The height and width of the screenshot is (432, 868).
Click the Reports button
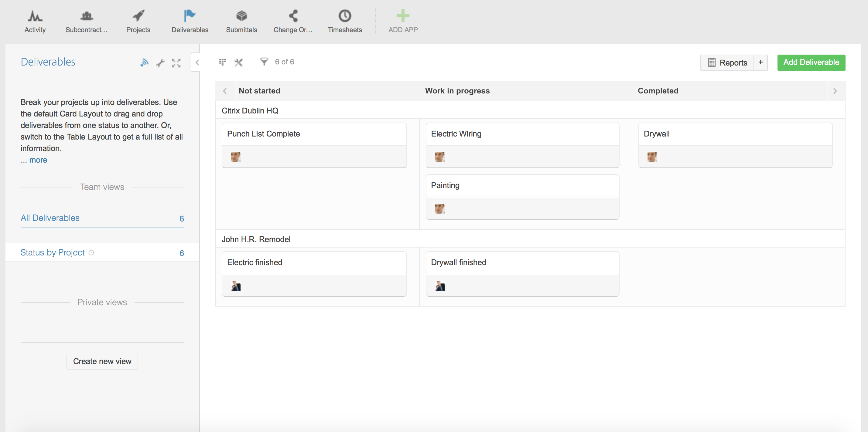click(727, 63)
